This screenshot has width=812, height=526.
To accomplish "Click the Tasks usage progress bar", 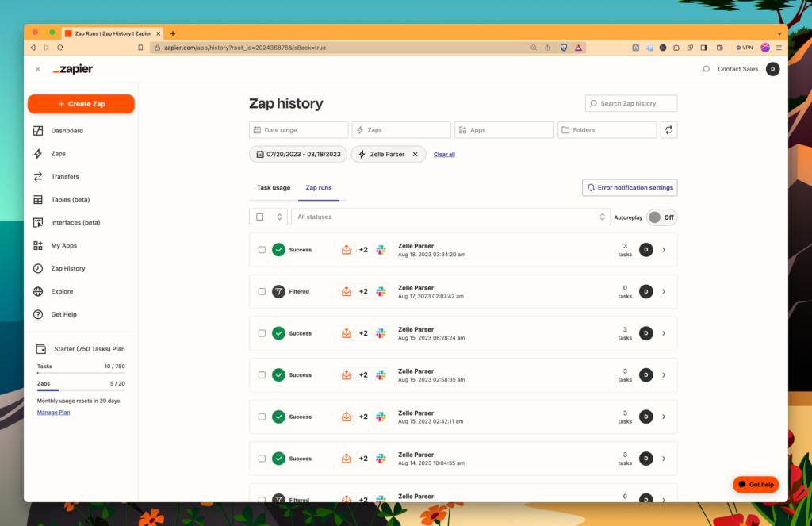I will point(80,373).
